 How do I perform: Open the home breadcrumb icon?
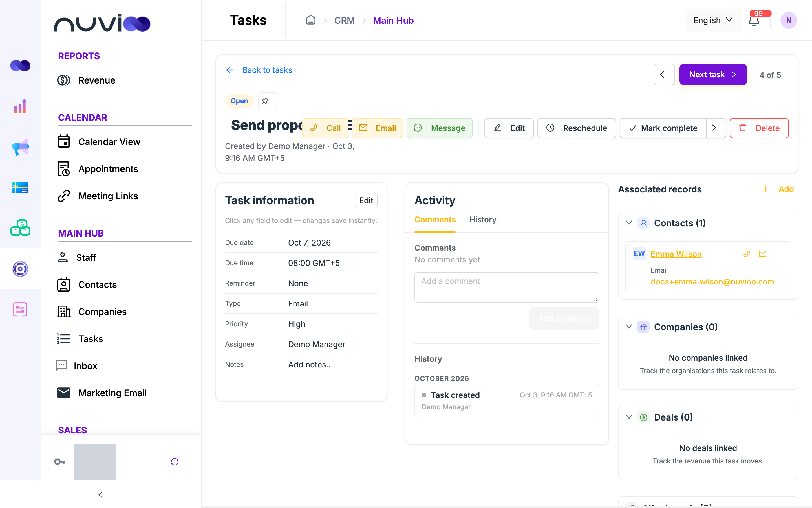pyautogui.click(x=310, y=20)
